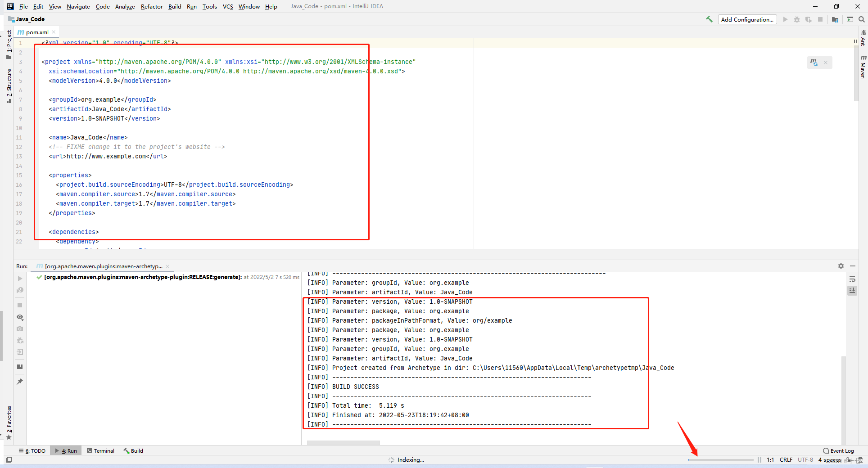
Task: Select the archetype-plugin generate tree node
Action: [143, 277]
